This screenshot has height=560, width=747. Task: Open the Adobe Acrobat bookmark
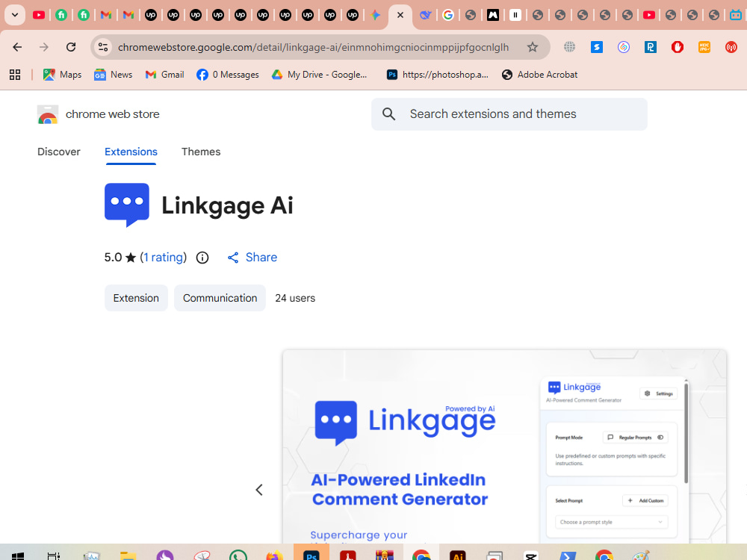coord(540,74)
